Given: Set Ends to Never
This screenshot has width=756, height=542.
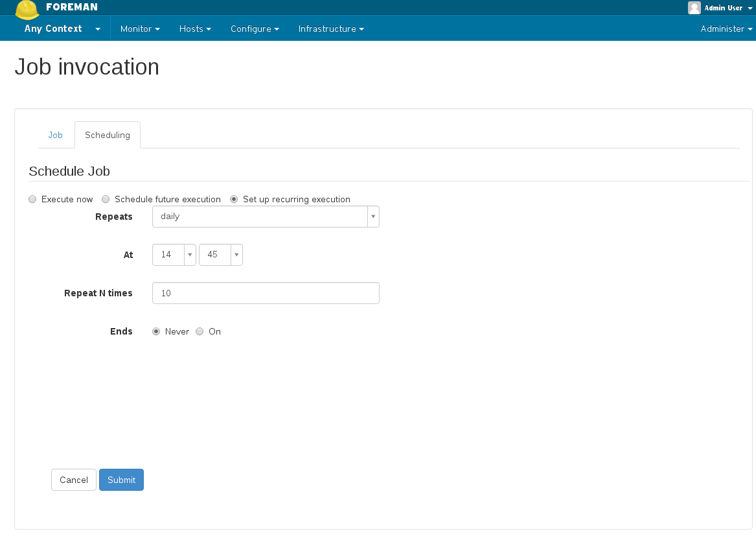Looking at the screenshot, I should 156,331.
